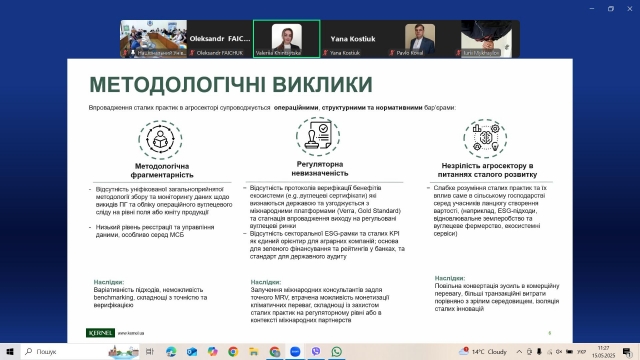Open WhatsApp from the taskbar

click(337, 351)
